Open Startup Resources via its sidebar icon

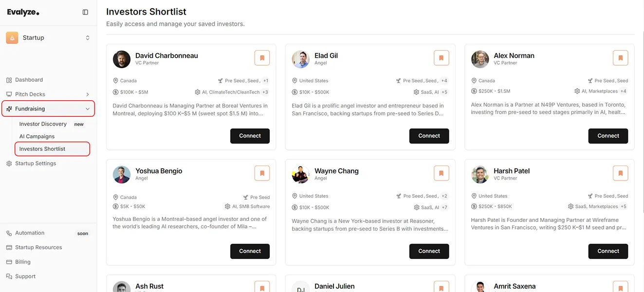[x=9, y=247]
